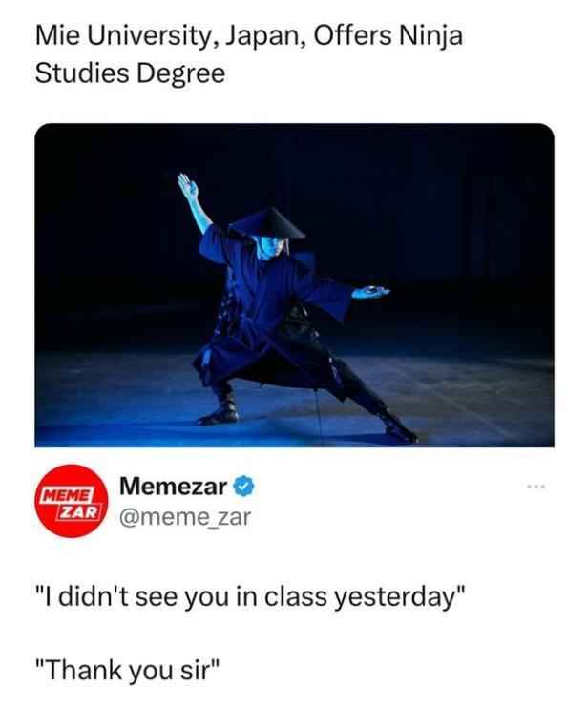Visit the Memezar display name link
The width and height of the screenshot is (588, 706).
tap(174, 487)
